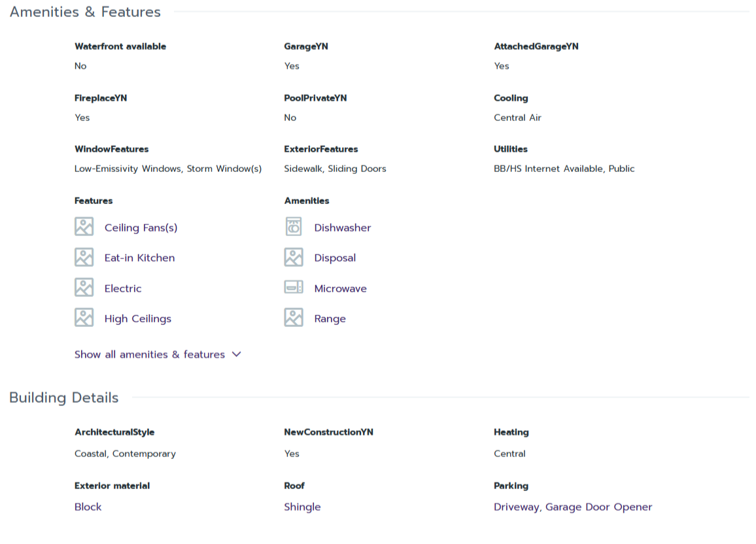
Task: Click the High Ceilings feature icon
Action: coord(84,318)
